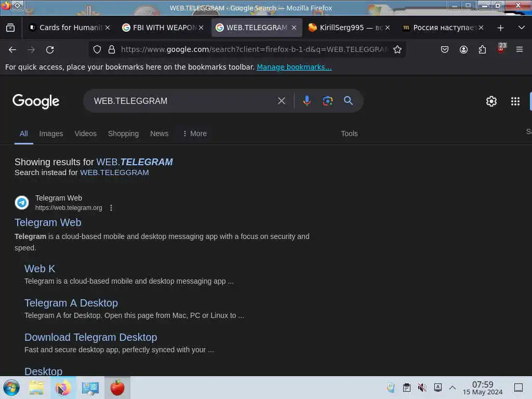Screen dimensions: 532x399
Task: Bookmark this page with the star
Action: click(397, 49)
